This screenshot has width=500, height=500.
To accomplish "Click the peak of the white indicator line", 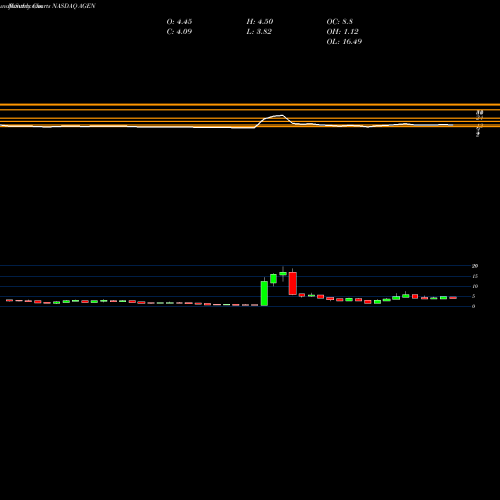I will 282,115.
